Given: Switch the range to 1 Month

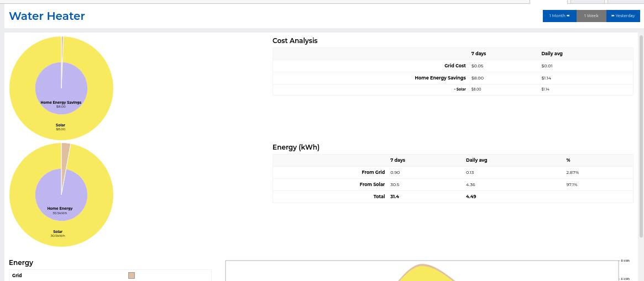Looking at the screenshot, I should [559, 16].
